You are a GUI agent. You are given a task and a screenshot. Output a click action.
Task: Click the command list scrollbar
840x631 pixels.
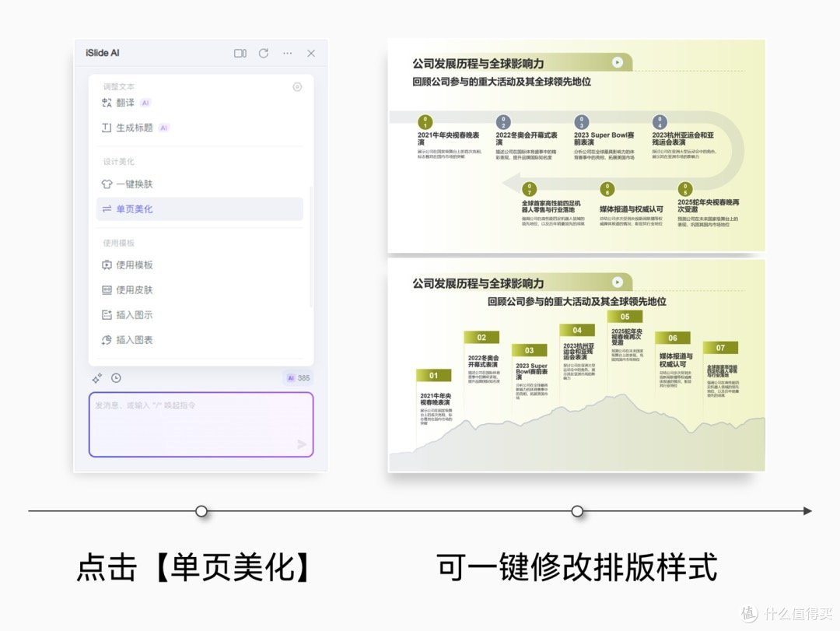click(310, 247)
